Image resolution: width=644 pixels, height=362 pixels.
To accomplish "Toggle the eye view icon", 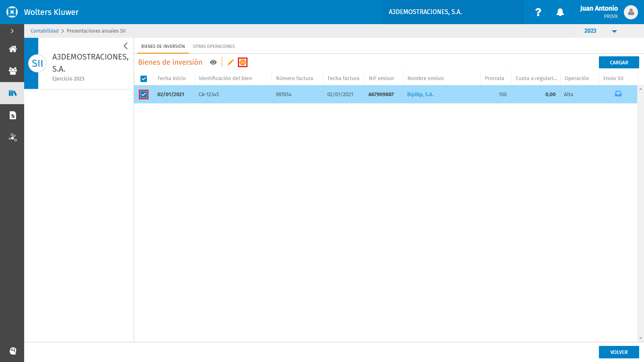I will (x=213, y=62).
